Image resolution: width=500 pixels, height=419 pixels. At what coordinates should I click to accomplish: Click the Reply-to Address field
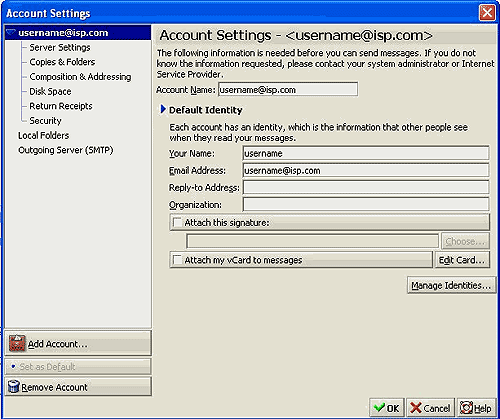366,187
